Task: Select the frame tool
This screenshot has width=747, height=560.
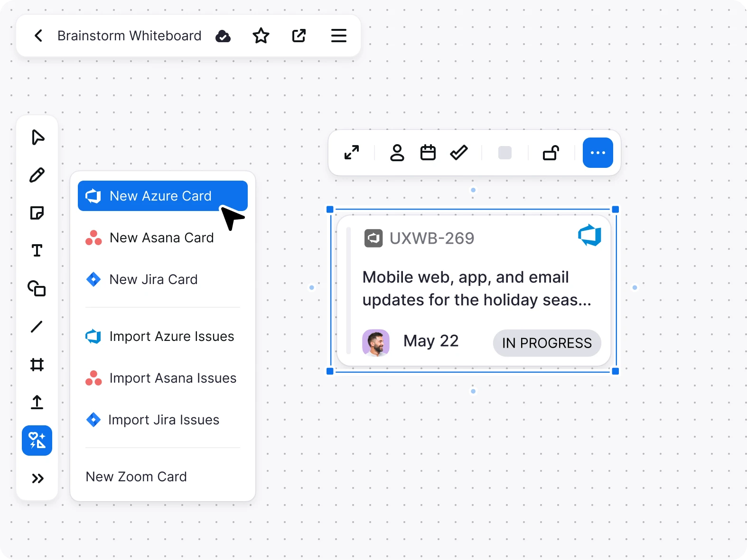Action: [37, 365]
